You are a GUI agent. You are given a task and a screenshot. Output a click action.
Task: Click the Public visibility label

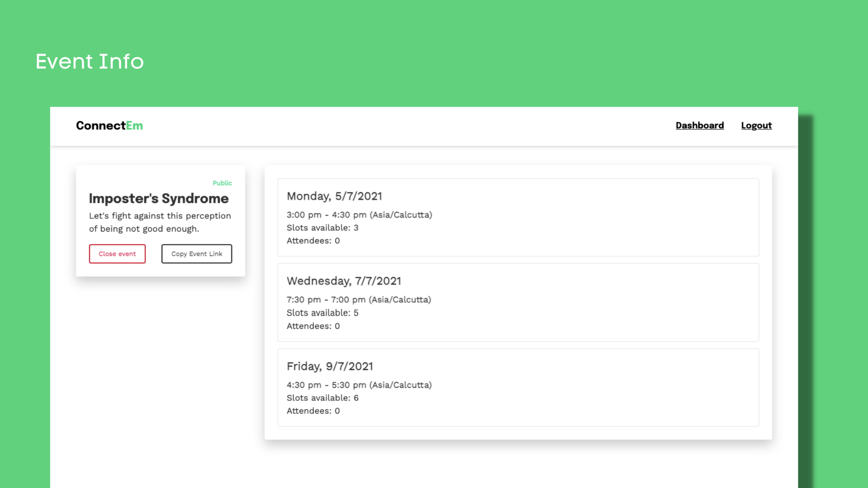tap(222, 183)
